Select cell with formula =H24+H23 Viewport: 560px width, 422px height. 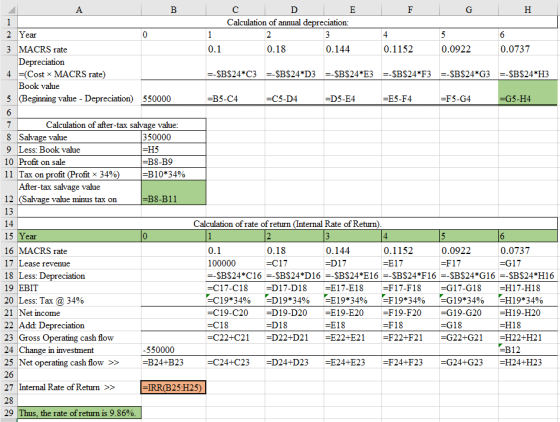point(528,362)
